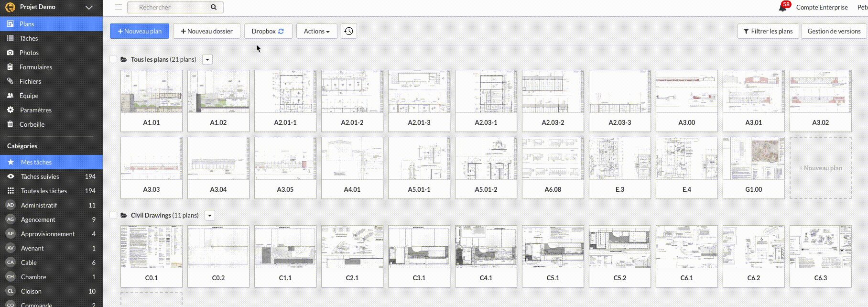Open Paramètres settings in sidebar
868x307 pixels.
35,110
